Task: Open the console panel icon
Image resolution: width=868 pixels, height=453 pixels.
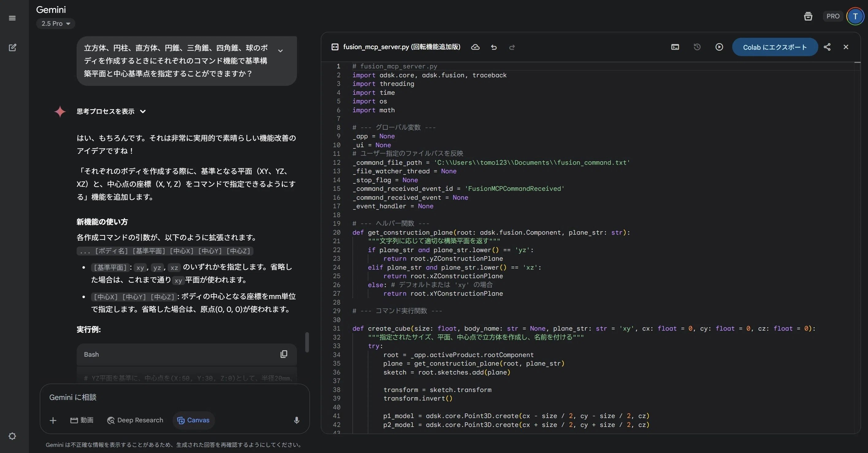Action: pos(675,47)
